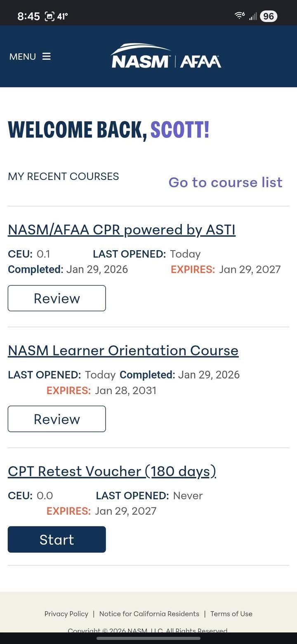Open CPT Retest Voucher (180 days) link

[x=112, y=471]
